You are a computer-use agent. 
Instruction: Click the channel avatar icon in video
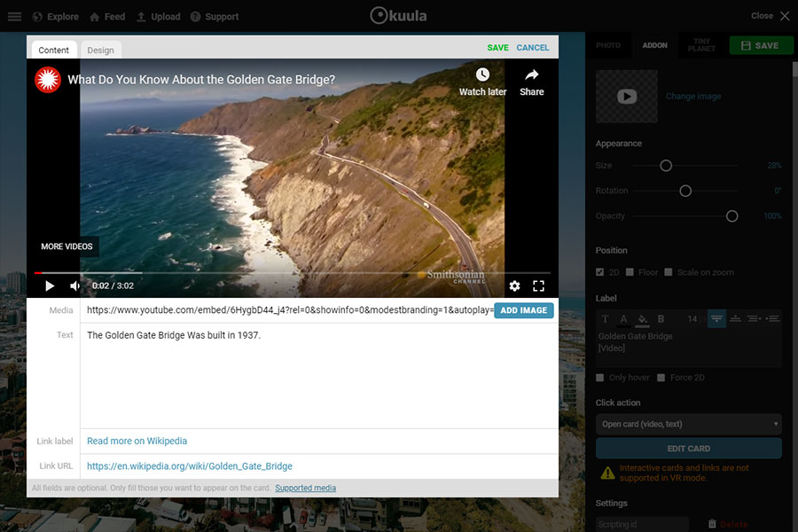click(48, 80)
